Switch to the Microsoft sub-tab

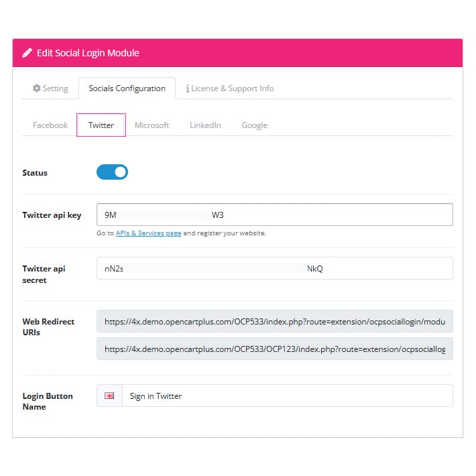[152, 125]
